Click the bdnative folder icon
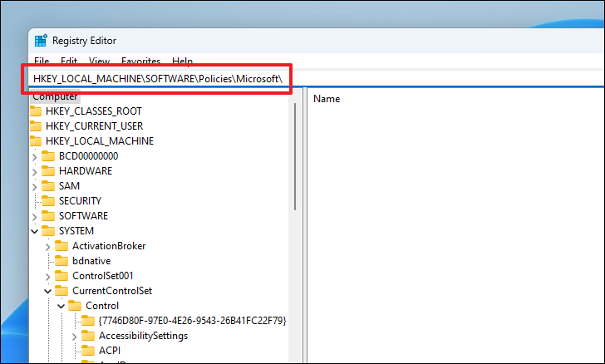 click(x=61, y=261)
